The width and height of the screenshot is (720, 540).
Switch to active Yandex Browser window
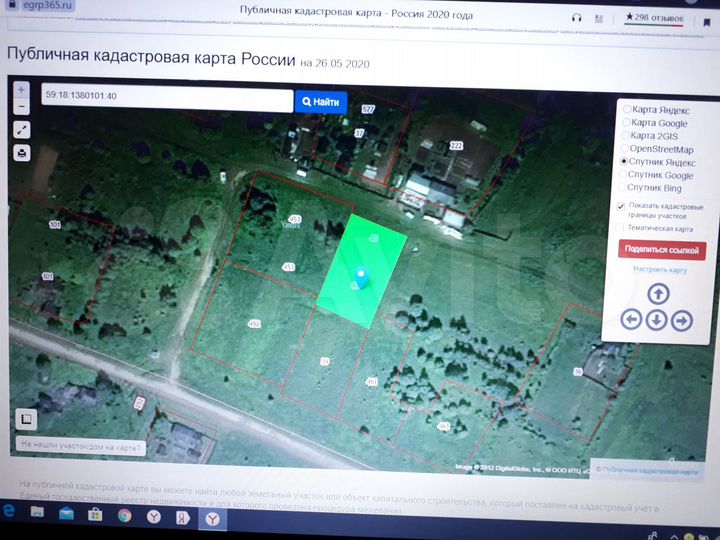(212, 519)
